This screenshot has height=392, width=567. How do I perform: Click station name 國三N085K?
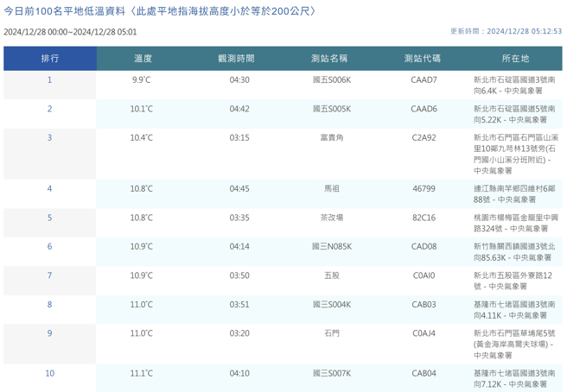(332, 246)
